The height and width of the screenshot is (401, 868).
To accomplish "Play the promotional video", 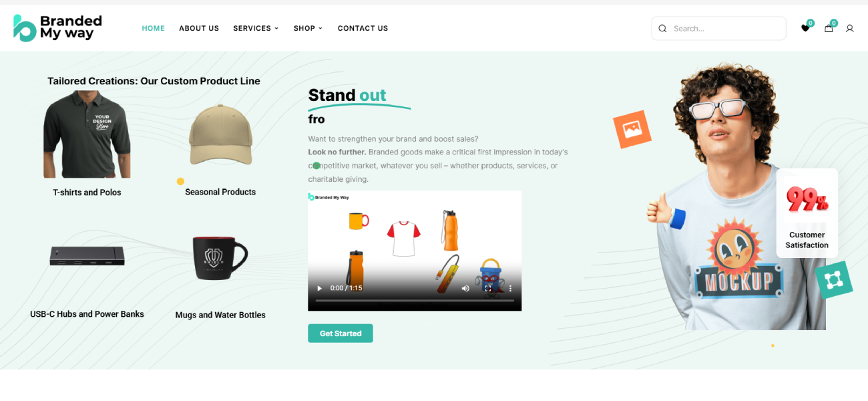I will click(x=319, y=288).
